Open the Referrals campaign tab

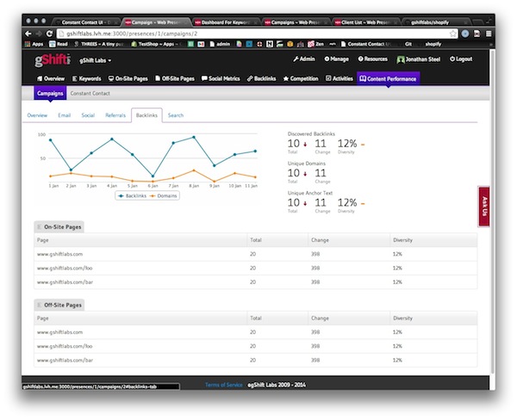coord(115,115)
